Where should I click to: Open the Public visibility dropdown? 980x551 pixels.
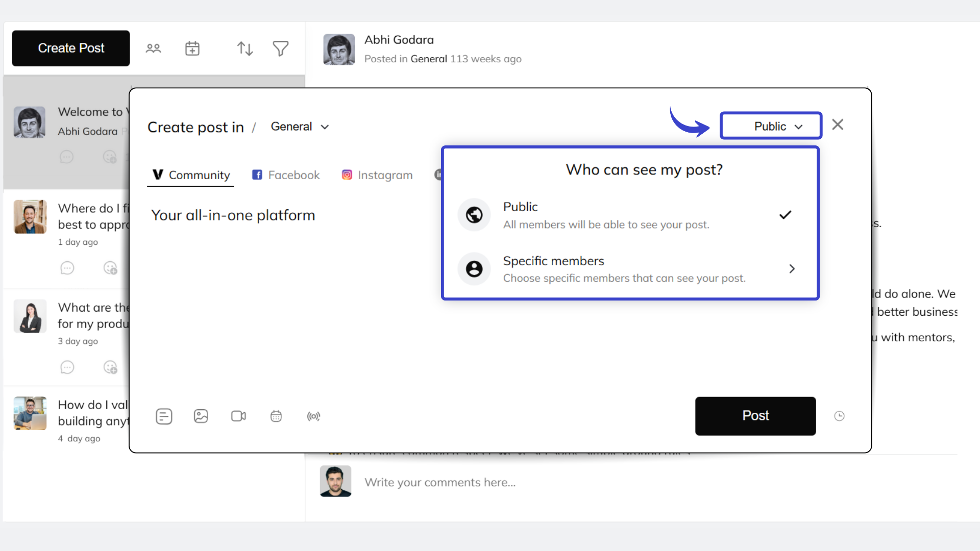pyautogui.click(x=770, y=126)
